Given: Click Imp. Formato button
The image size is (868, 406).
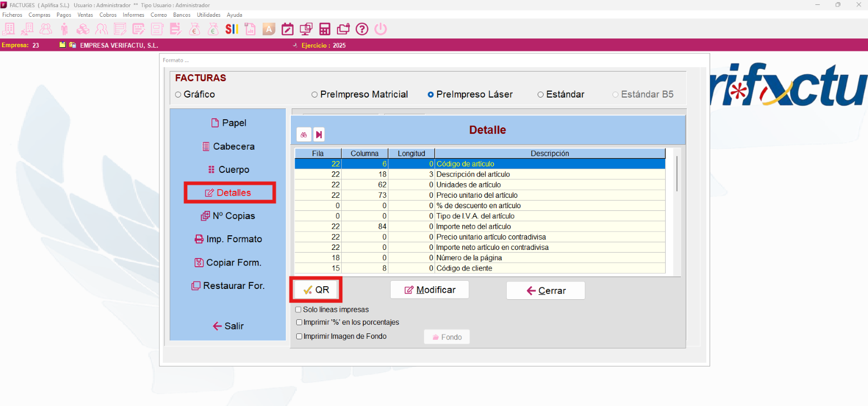Looking at the screenshot, I should click(228, 239).
